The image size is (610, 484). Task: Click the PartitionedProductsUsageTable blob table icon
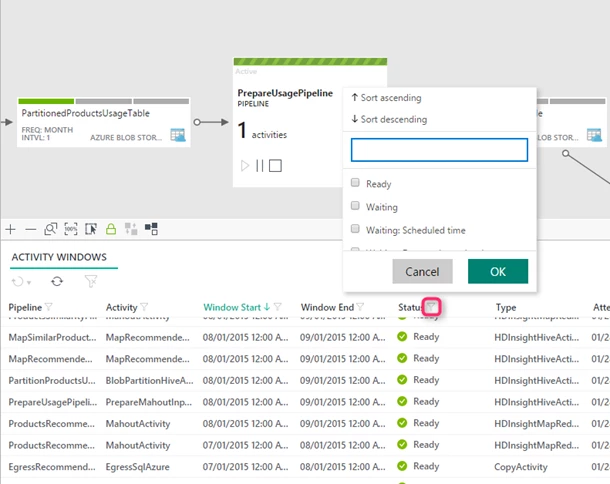pos(178,135)
